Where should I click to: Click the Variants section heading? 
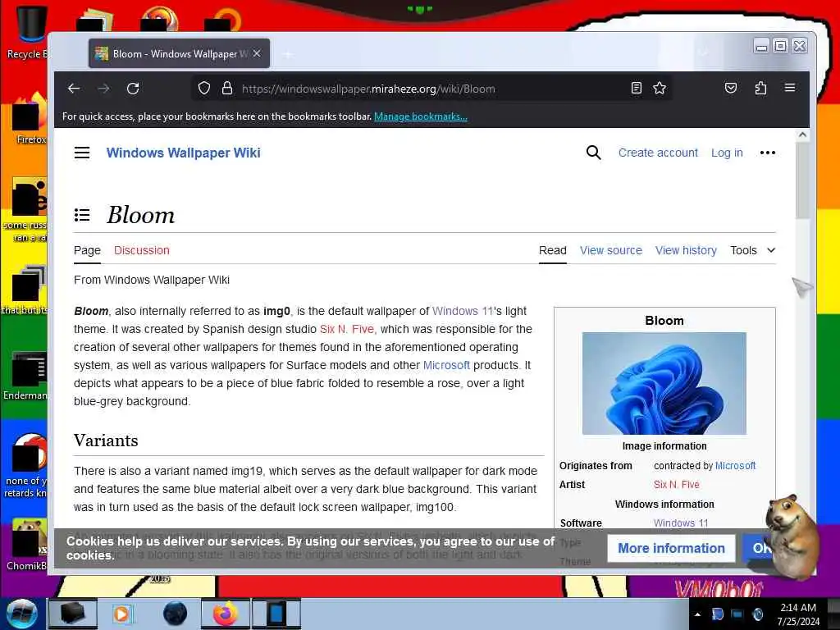point(106,441)
